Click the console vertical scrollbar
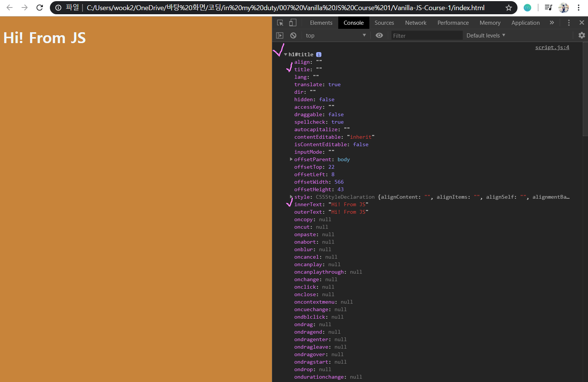 click(585, 90)
